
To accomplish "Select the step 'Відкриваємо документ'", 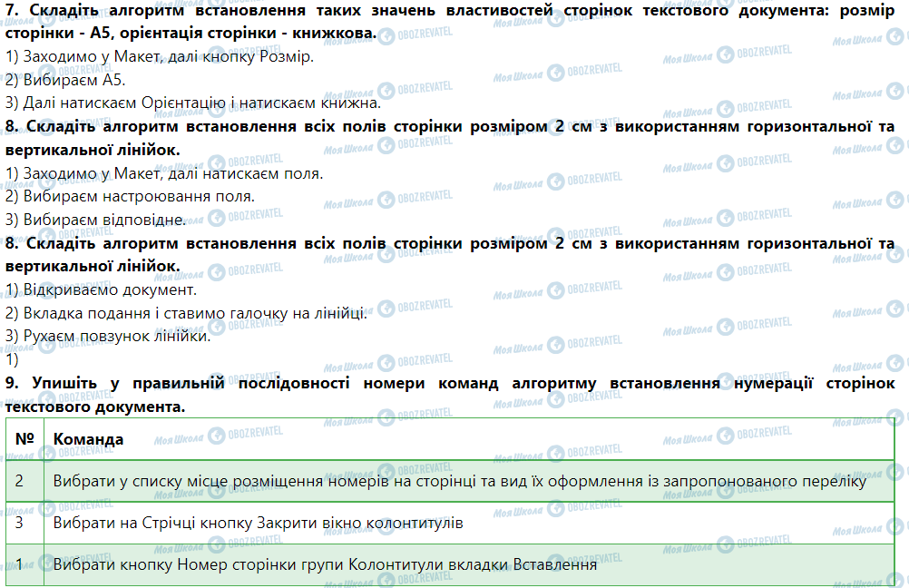I will [x=101, y=290].
